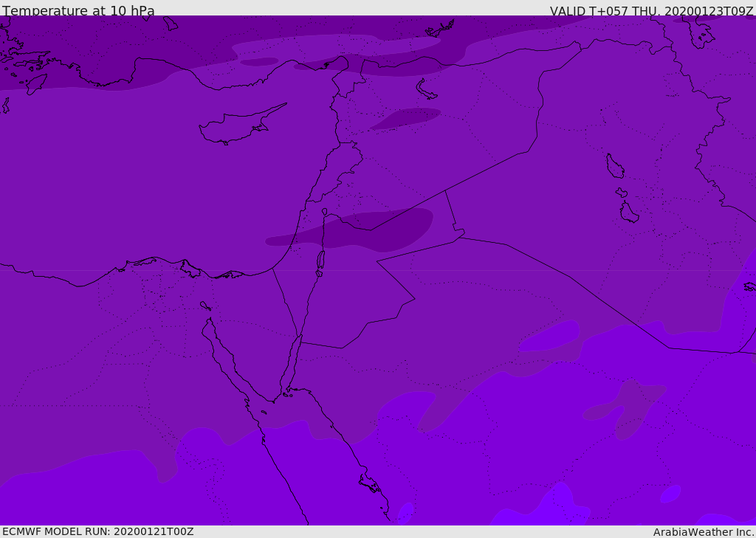
Task: Click the island of Cyprus on the map
Action: [x=241, y=125]
